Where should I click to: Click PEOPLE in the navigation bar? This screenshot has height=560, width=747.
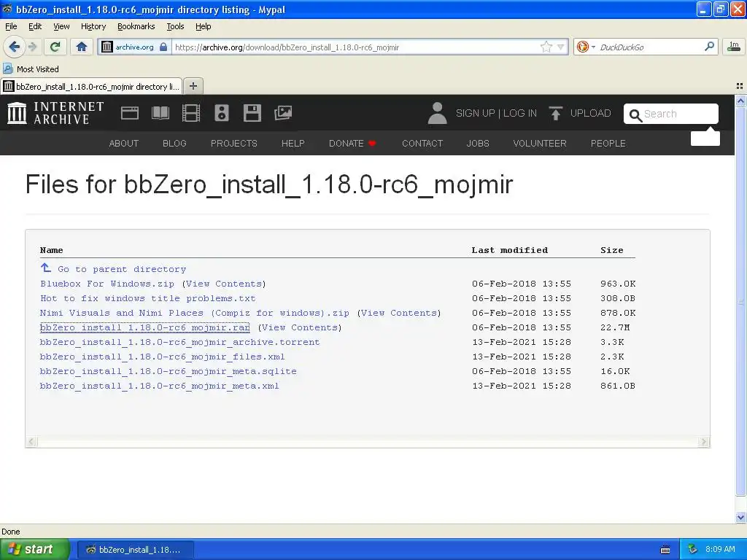coord(608,144)
